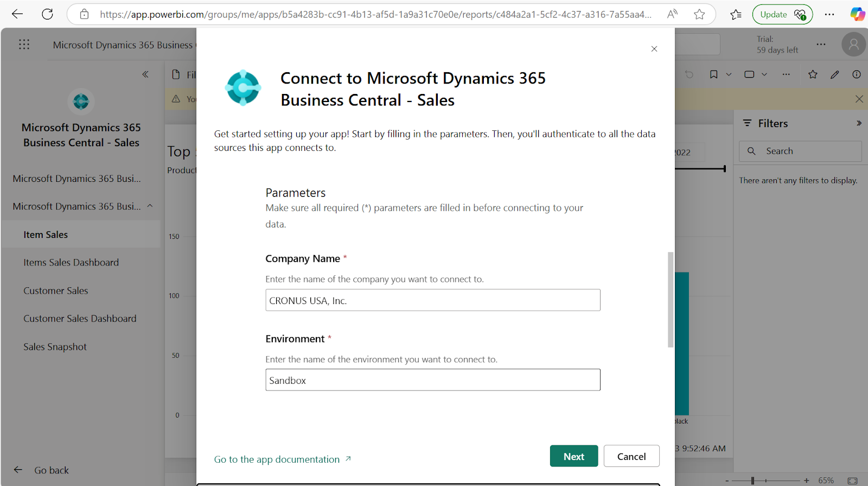The height and width of the screenshot is (486, 868).
Task: Open the Read Aloud icon in address bar
Action: pyautogui.click(x=672, y=14)
